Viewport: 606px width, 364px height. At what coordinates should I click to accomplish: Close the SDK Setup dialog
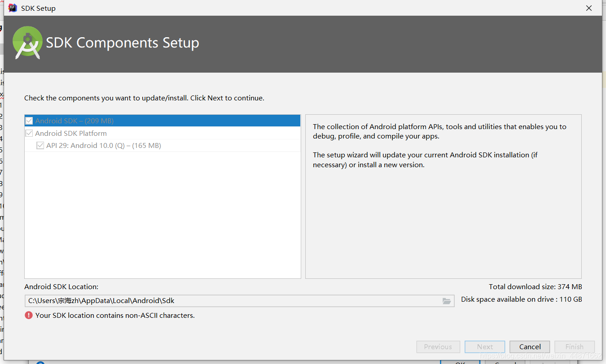click(589, 8)
